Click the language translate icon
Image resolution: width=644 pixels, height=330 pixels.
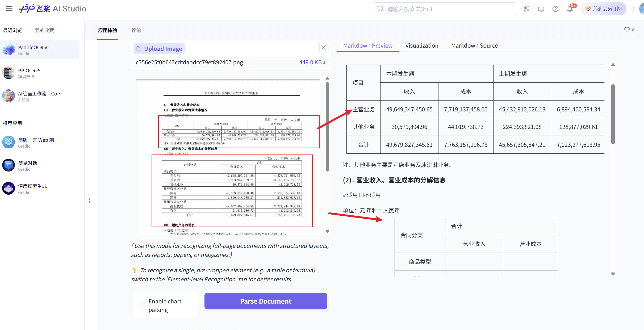pyautogui.click(x=527, y=9)
